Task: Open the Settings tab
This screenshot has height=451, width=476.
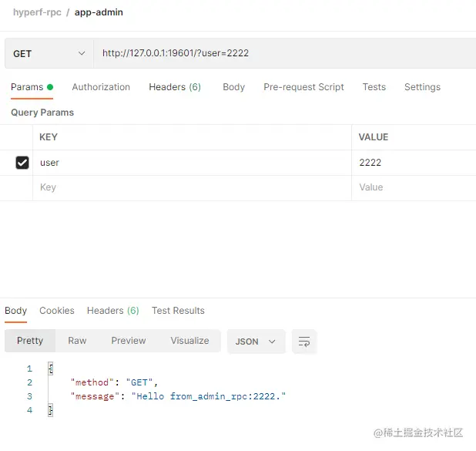Action: click(422, 87)
